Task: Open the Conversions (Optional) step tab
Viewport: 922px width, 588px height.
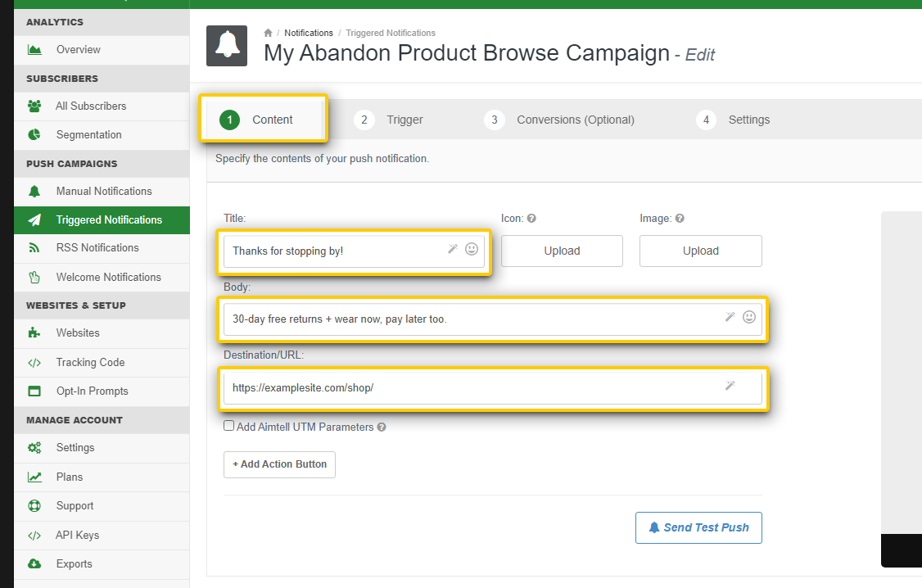Action: 559,120
